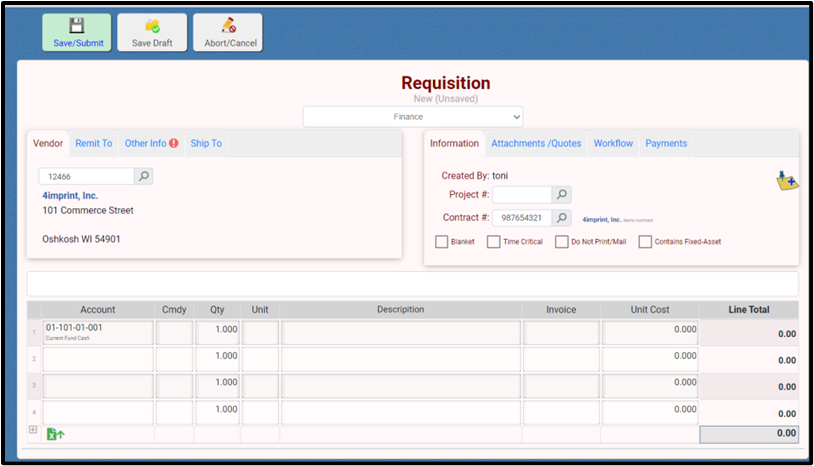
Task: Click the Save/Submit floppy disk button
Action: pos(77,32)
